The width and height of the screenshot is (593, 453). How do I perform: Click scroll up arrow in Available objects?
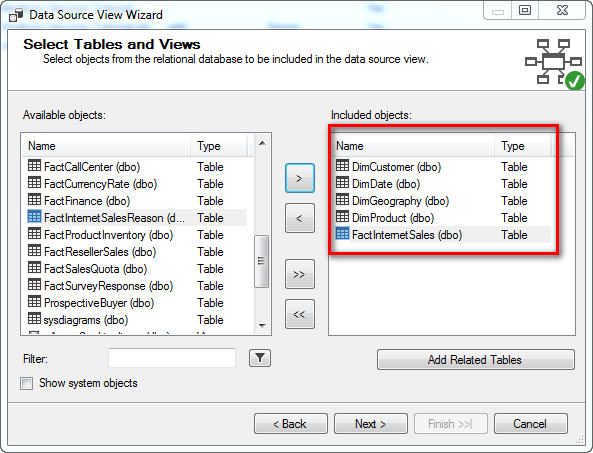pyautogui.click(x=262, y=143)
